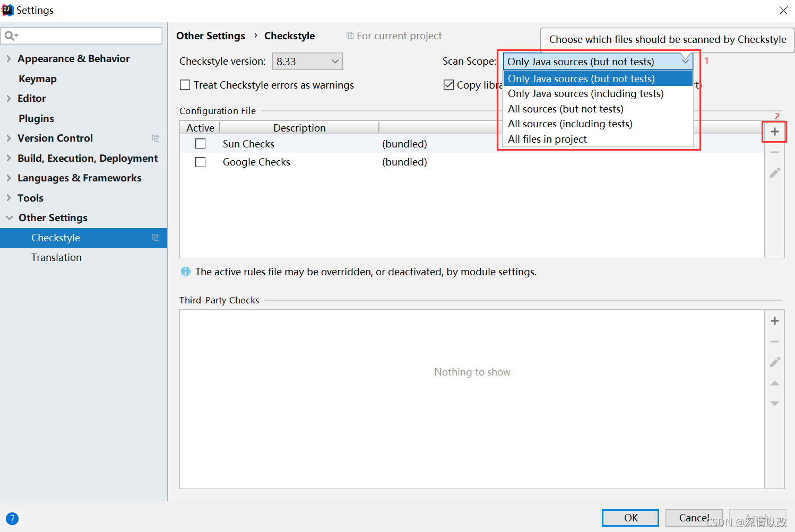The width and height of the screenshot is (795, 532).
Task: Click the project-level icon beside Version Control
Action: tap(155, 138)
